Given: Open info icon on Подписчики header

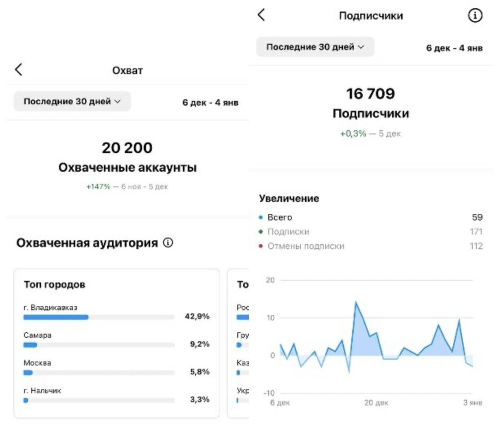Looking at the screenshot, I should coord(475,15).
